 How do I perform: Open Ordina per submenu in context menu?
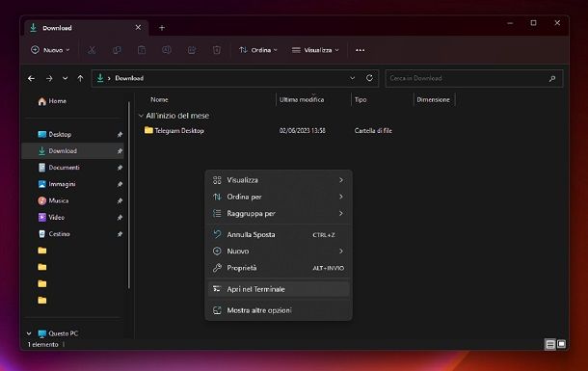click(279, 197)
